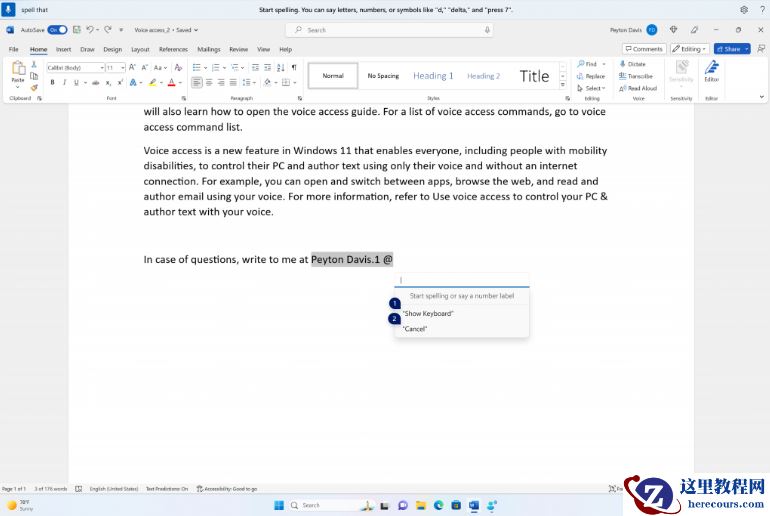This screenshot has width=770, height=516.
Task: Apply the Heading 1 style
Action: point(433,76)
